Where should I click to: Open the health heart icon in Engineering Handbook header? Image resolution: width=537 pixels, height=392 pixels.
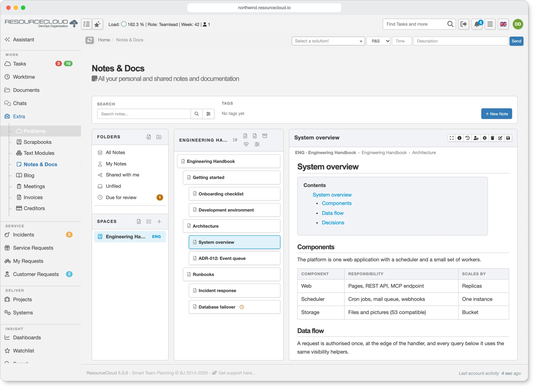coord(246,144)
